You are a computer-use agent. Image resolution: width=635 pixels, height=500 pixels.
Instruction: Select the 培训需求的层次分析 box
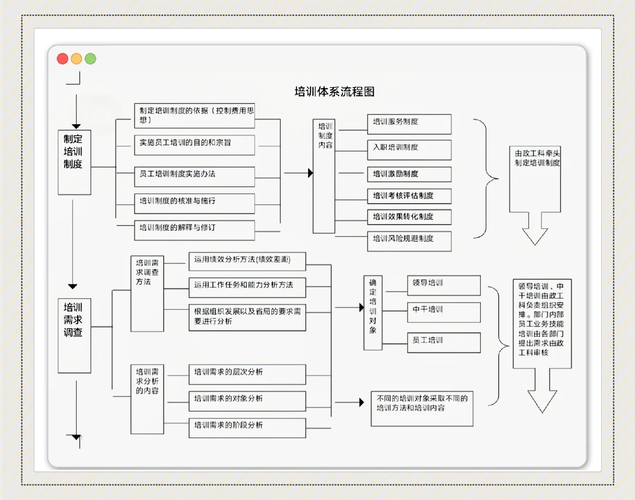pyautogui.click(x=248, y=372)
